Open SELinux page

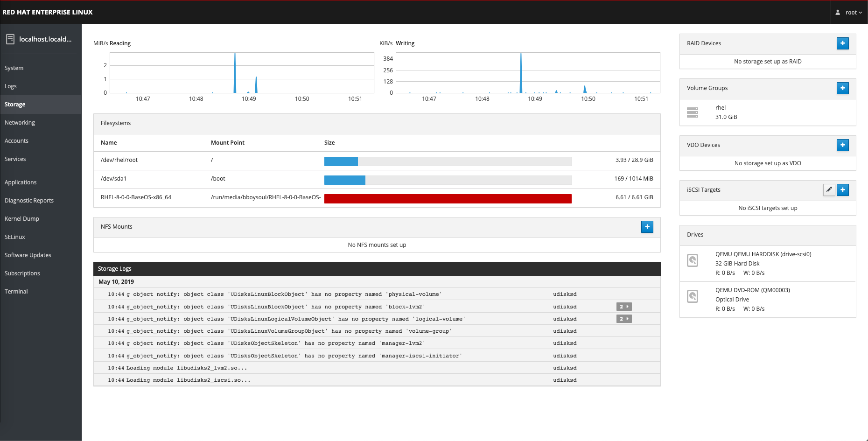click(x=41, y=237)
